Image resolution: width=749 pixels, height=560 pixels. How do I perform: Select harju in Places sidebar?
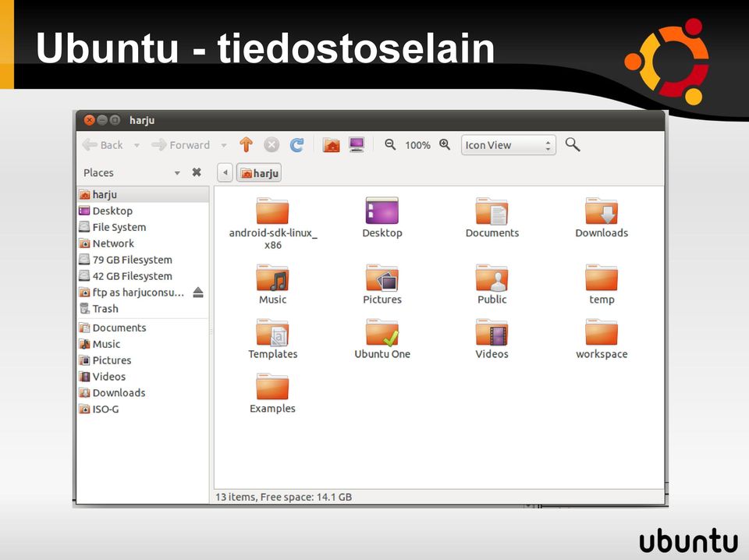[x=143, y=194]
